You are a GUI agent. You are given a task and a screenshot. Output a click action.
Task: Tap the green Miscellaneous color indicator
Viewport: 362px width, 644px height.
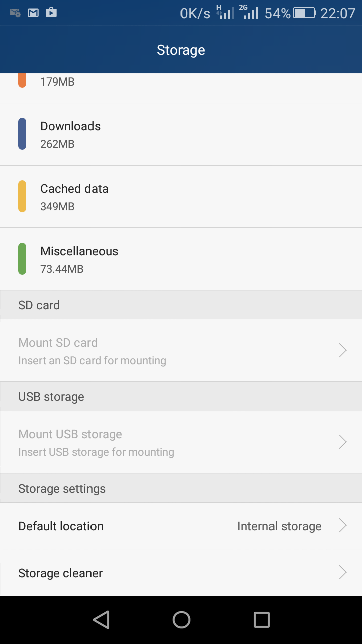(22, 259)
